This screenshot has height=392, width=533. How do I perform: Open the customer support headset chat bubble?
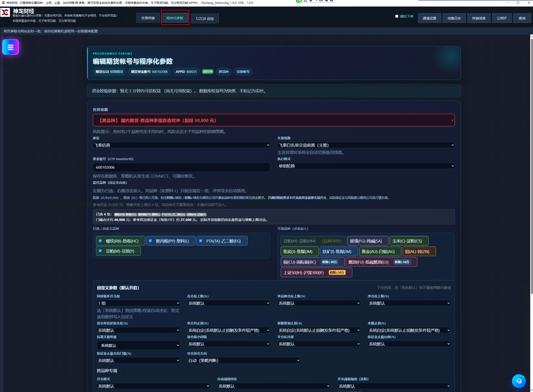pyautogui.click(x=519, y=381)
